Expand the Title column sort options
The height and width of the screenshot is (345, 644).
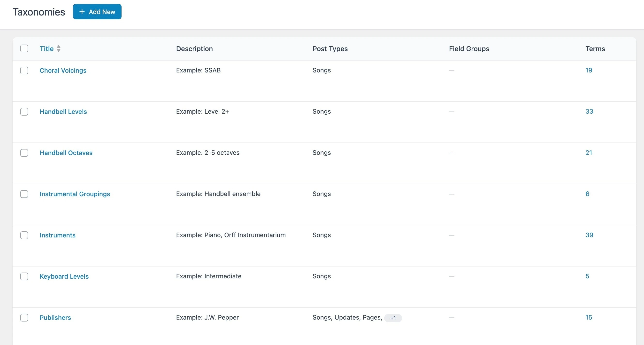58,48
